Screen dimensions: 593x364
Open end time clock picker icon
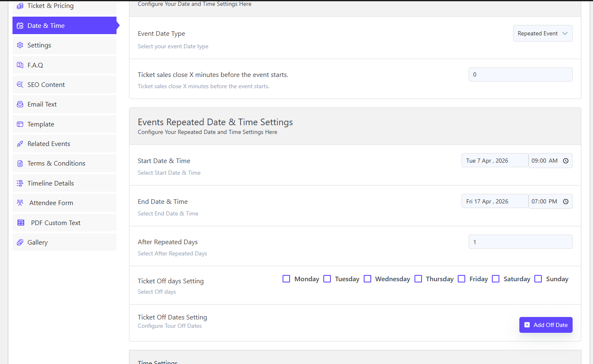pos(566,202)
